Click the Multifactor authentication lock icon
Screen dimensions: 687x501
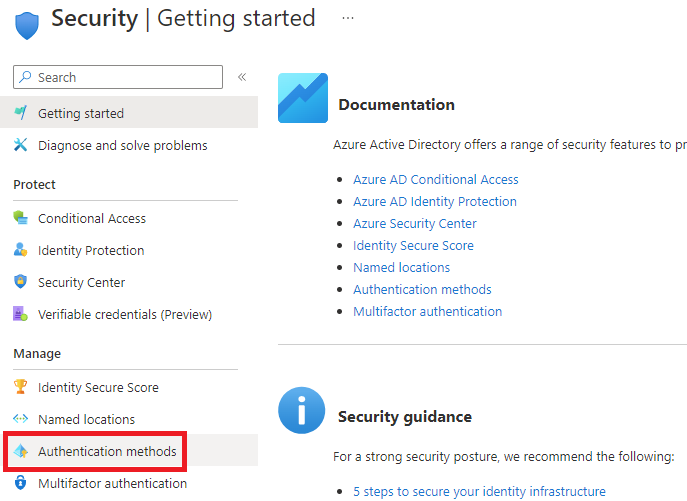point(20,483)
